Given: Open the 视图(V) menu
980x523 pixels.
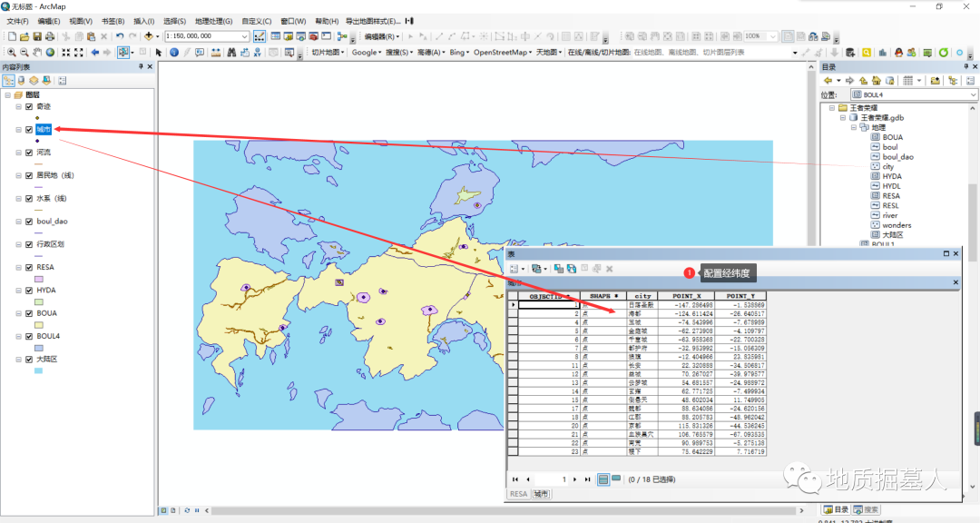Looking at the screenshot, I should pyautogui.click(x=81, y=21).
